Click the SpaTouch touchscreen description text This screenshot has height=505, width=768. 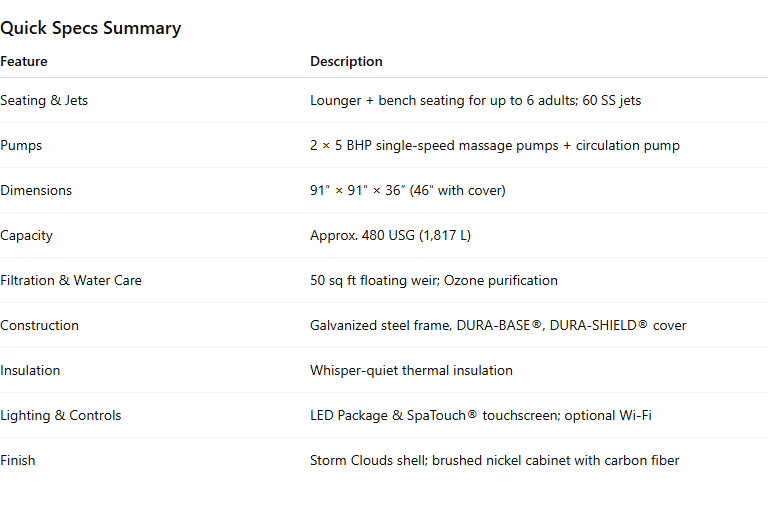(481, 416)
